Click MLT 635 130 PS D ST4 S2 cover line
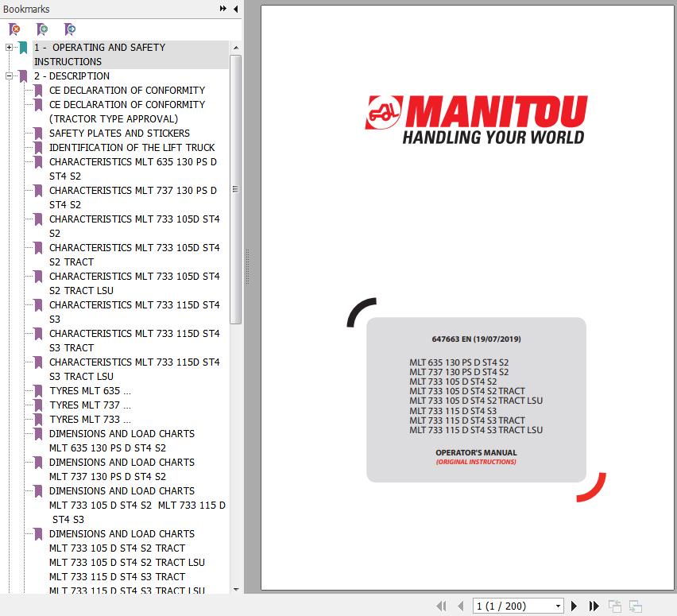The image size is (677, 616). coord(459,362)
